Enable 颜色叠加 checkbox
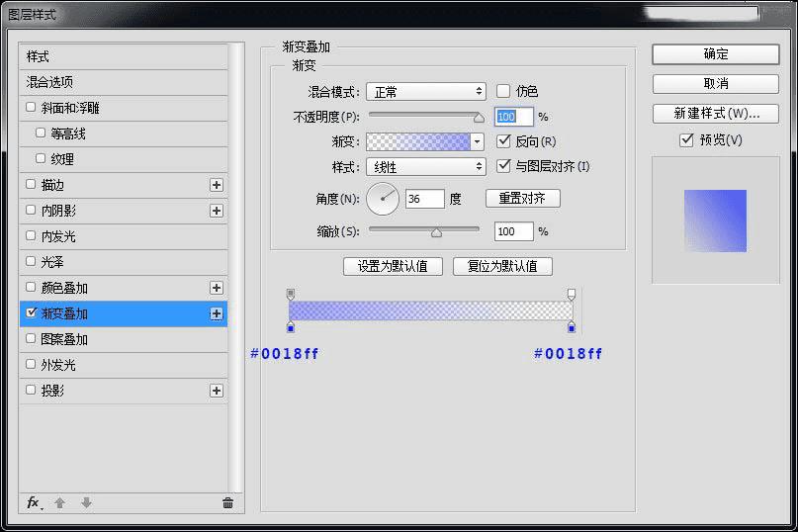Viewport: 798px width, 532px height. [x=31, y=287]
